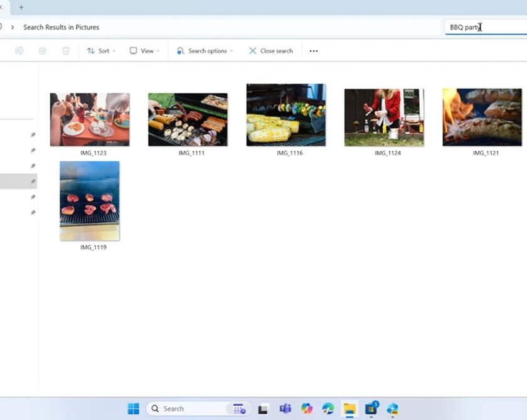This screenshot has width=527, height=420.
Task: Open Microsoft Teams from the taskbar
Action: pyautogui.click(x=285, y=409)
